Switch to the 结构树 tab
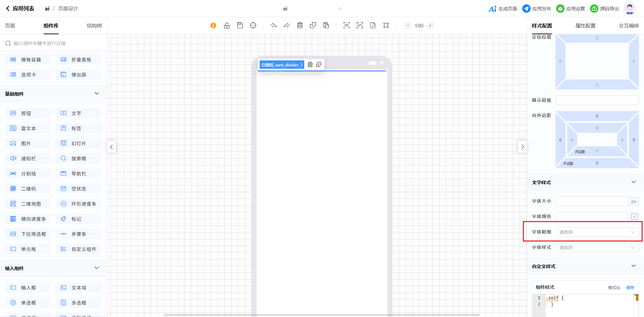Screen dimensions: 644x317 click(x=94, y=26)
